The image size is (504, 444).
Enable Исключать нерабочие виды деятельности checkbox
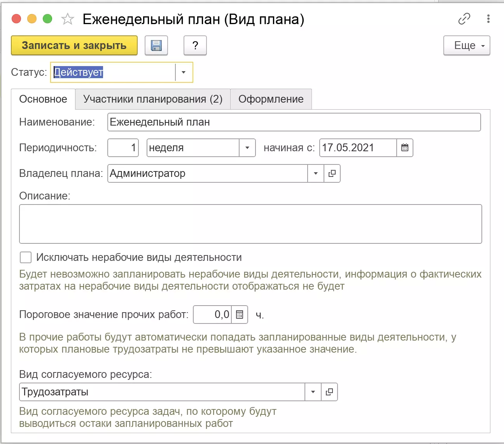26,257
